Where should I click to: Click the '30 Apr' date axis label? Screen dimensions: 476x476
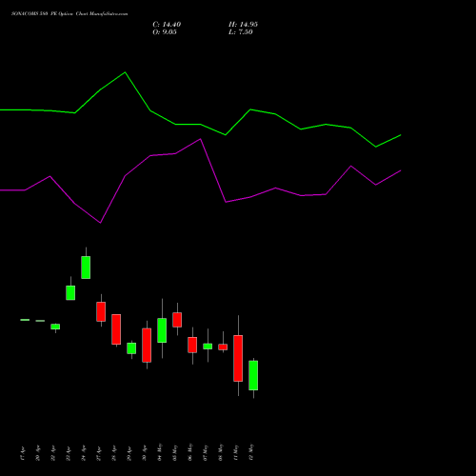coord(144,453)
